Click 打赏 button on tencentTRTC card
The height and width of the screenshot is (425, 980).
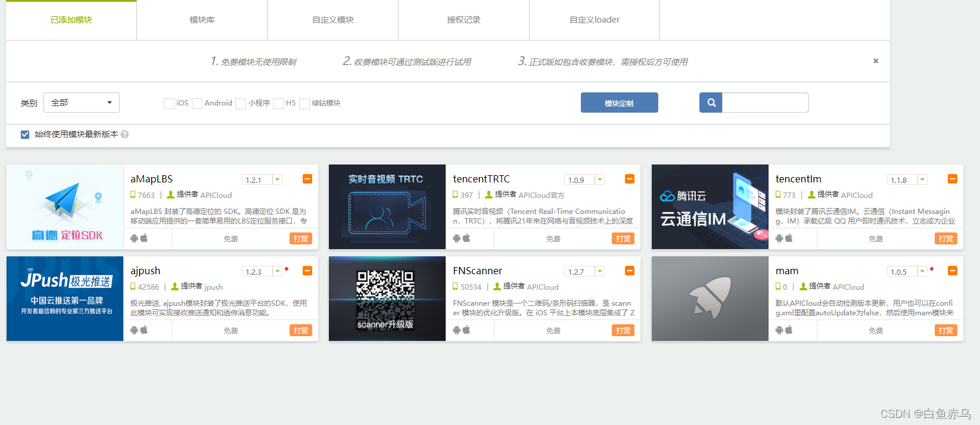click(x=623, y=238)
